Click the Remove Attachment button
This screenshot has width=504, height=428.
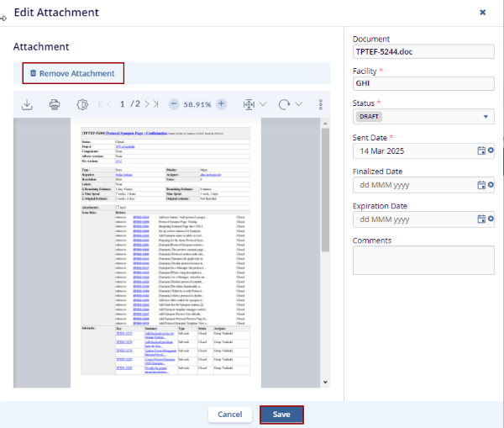click(x=73, y=73)
